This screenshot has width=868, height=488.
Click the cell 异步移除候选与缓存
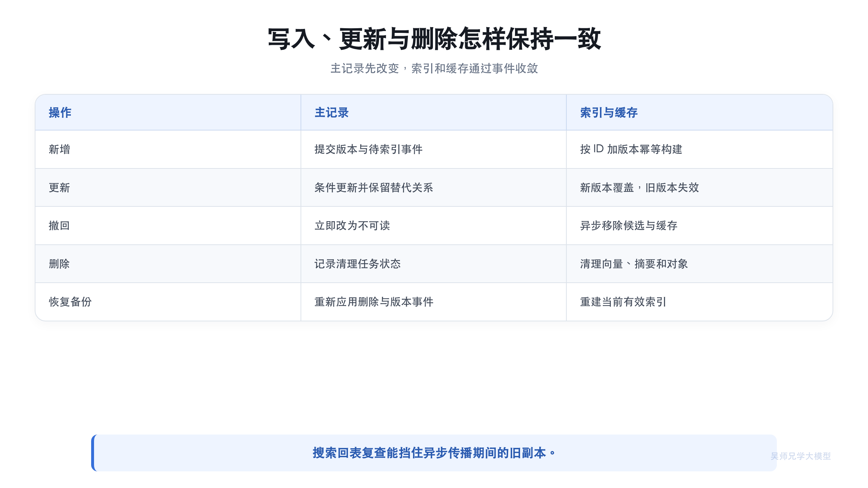699,226
